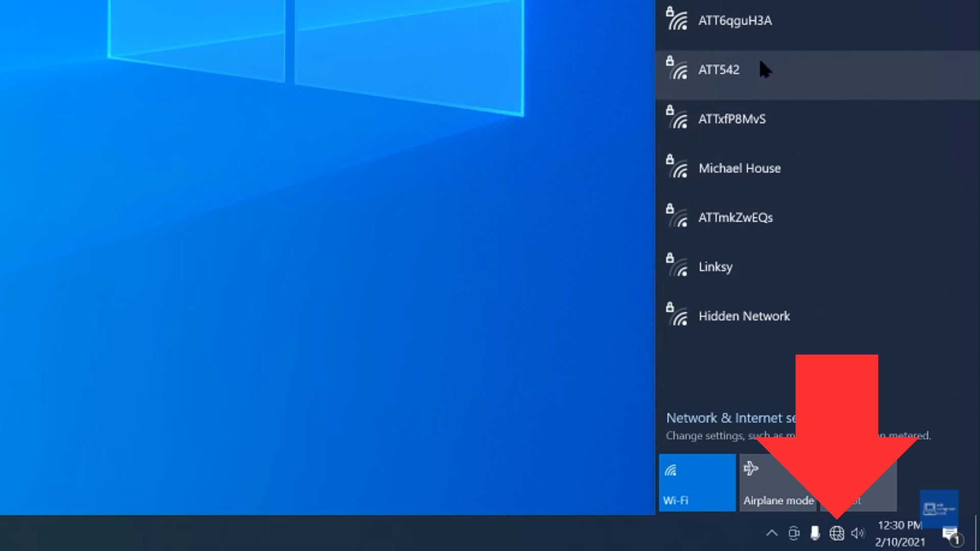The image size is (980, 551).
Task: Click the USB device tray icon
Action: (815, 533)
